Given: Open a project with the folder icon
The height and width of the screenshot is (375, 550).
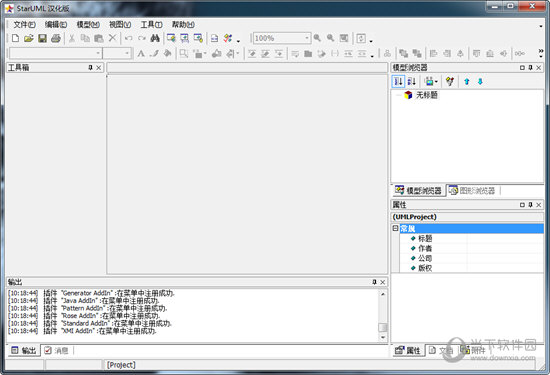Looking at the screenshot, I should coord(29,38).
